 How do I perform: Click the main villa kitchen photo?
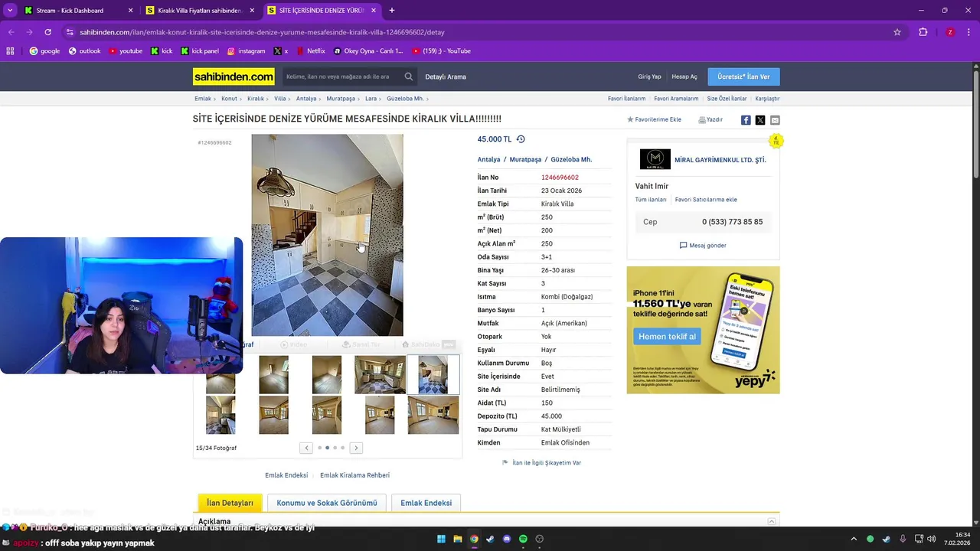[x=327, y=235]
